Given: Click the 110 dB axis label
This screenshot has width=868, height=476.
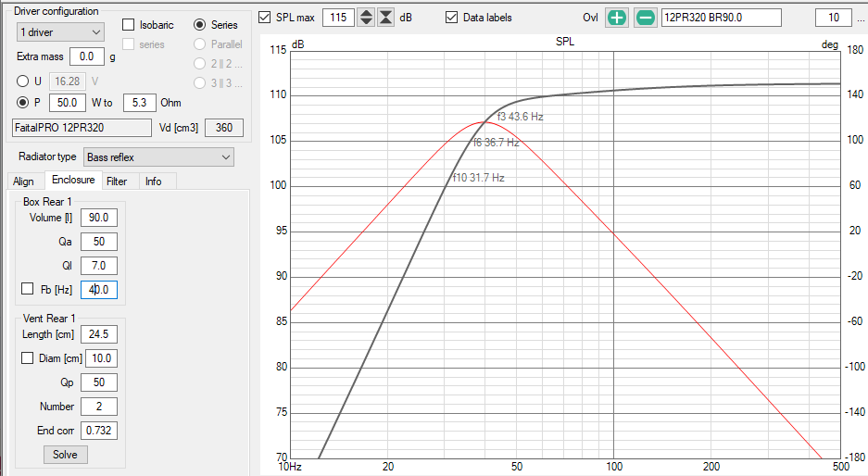Looking at the screenshot, I should 279,94.
